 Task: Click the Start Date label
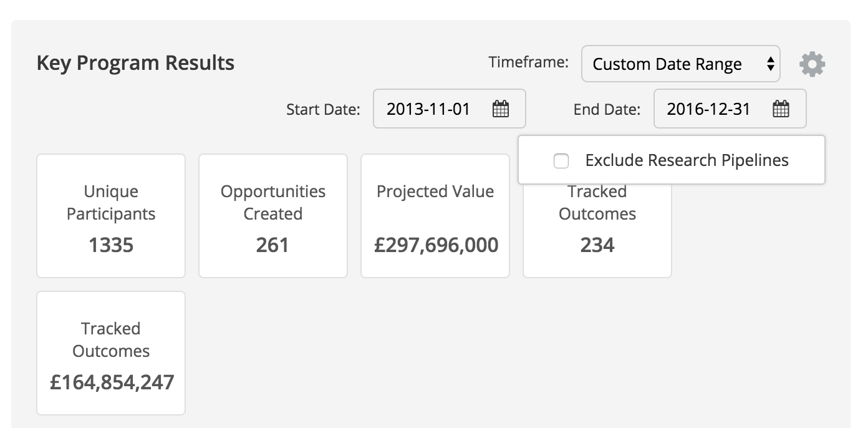pos(323,110)
